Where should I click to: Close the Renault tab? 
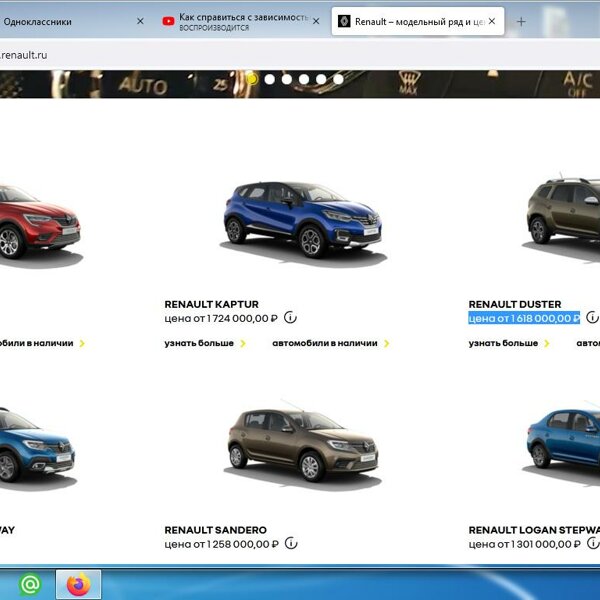pos(492,21)
